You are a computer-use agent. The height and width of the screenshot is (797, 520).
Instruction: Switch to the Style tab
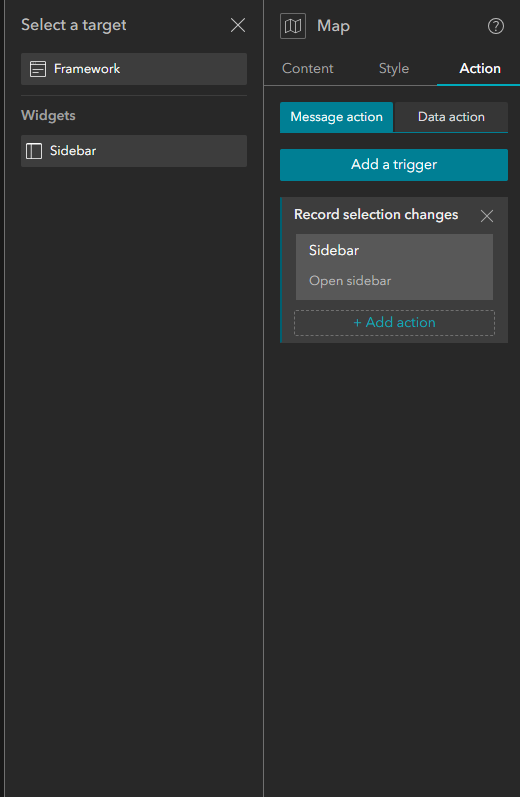(394, 69)
